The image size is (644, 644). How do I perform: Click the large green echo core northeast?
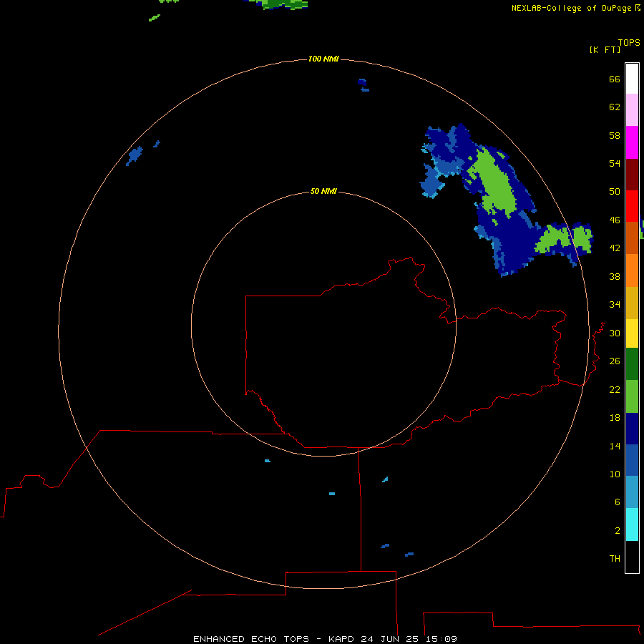click(x=495, y=182)
